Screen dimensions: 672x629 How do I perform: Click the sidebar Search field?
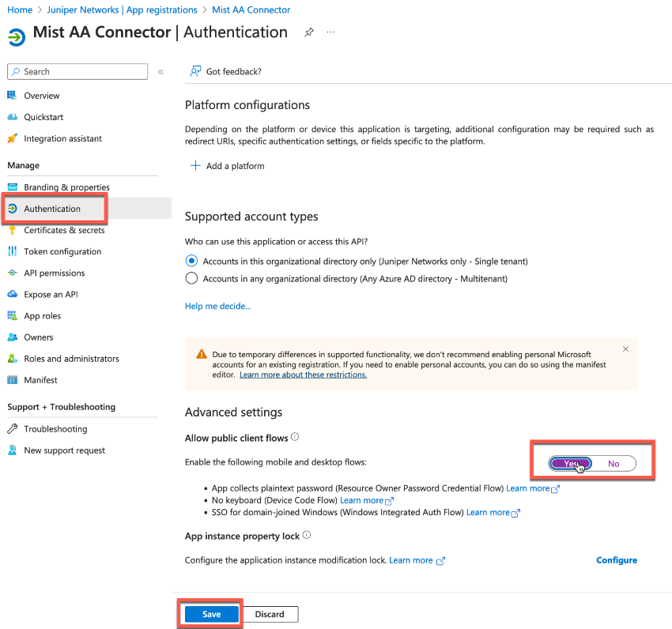pos(77,72)
